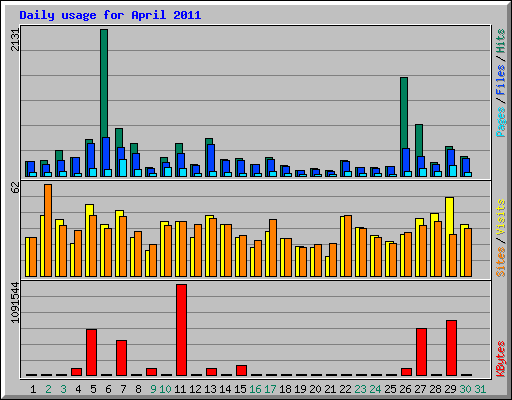Click day label "4" on the x-axis
Image resolution: width=512 pixels, height=400 pixels.
coord(78,389)
